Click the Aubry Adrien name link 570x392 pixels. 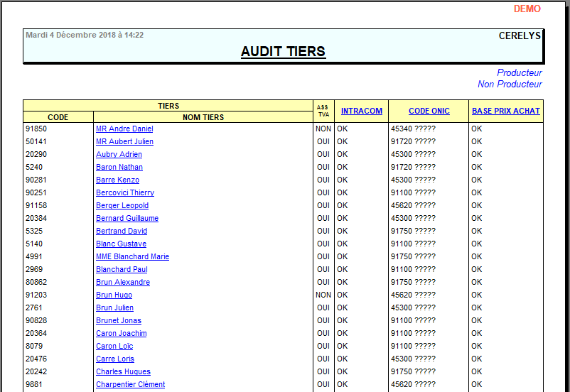(119, 155)
